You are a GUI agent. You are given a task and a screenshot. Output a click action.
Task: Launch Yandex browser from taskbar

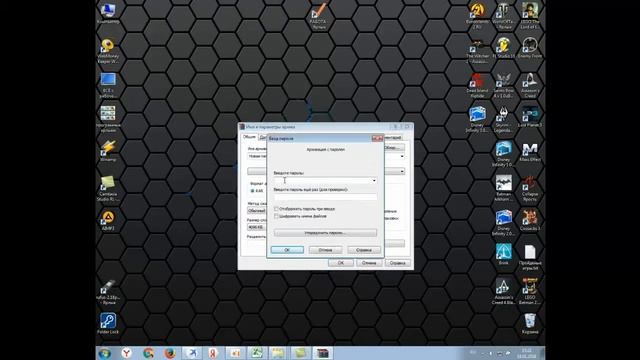click(x=127, y=353)
